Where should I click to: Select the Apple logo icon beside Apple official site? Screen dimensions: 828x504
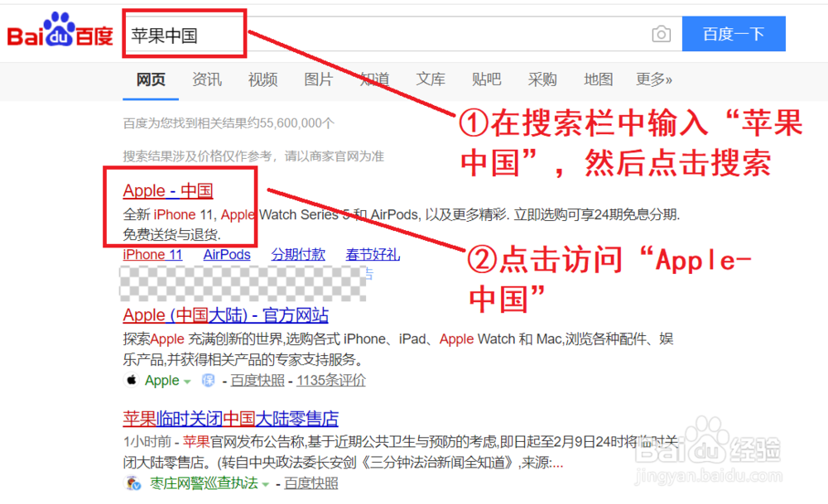click(x=132, y=380)
